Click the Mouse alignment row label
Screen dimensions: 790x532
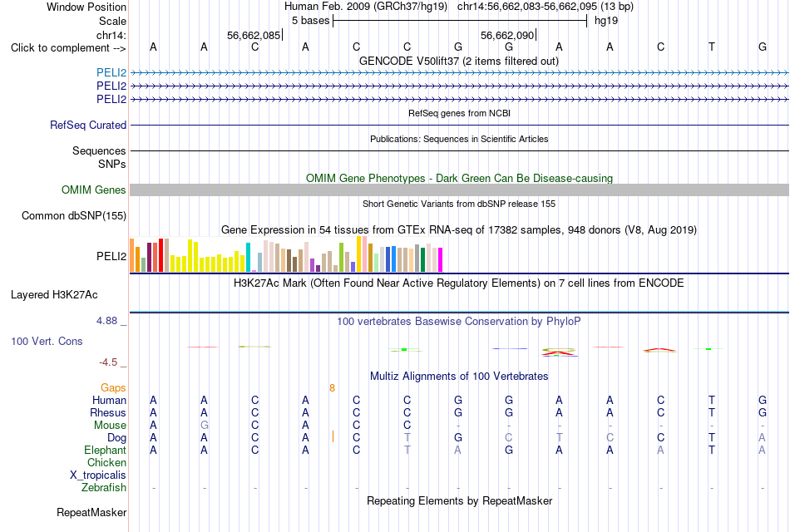tap(110, 426)
